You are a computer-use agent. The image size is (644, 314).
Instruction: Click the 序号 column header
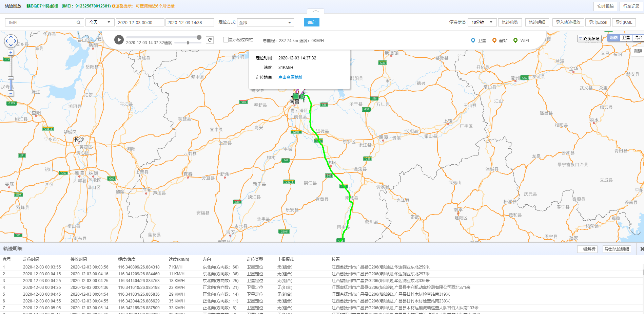[x=7, y=259]
